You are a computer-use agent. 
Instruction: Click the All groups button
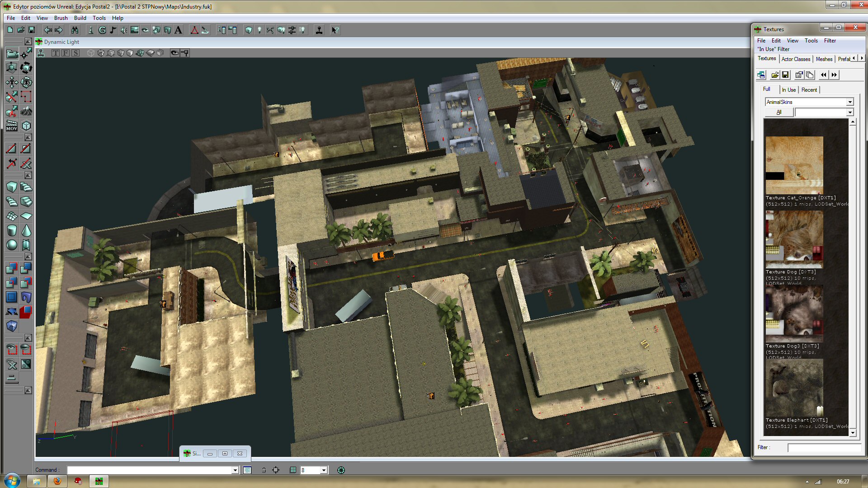(779, 112)
